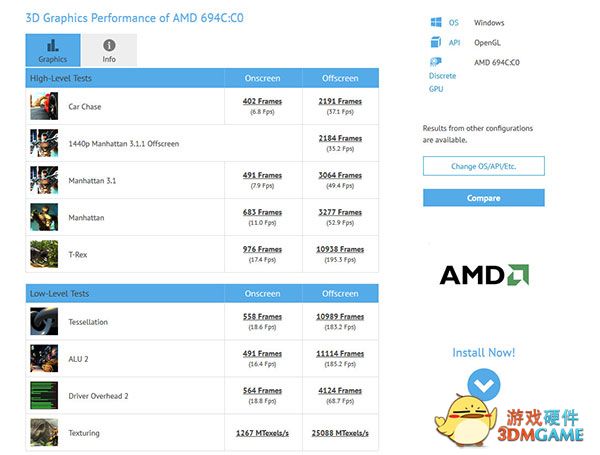Image resolution: width=600 pixels, height=455 pixels.
Task: Click the T-Rex test name
Action: click(78, 255)
